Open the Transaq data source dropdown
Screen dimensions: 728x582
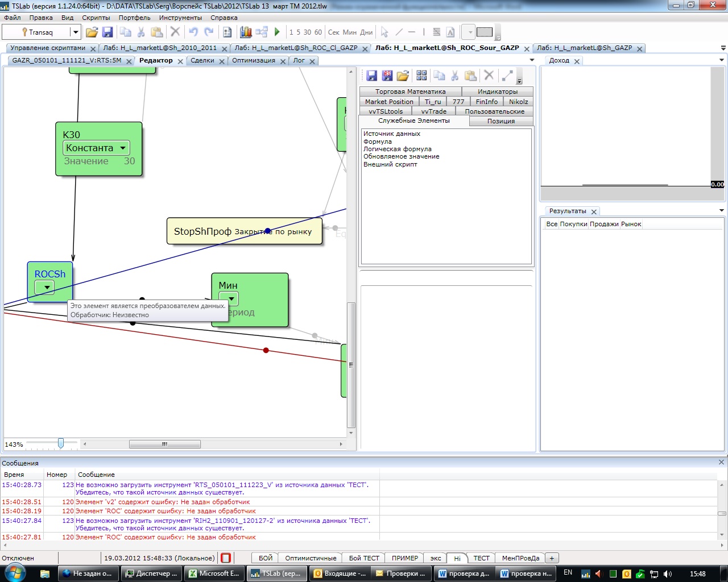(75, 32)
